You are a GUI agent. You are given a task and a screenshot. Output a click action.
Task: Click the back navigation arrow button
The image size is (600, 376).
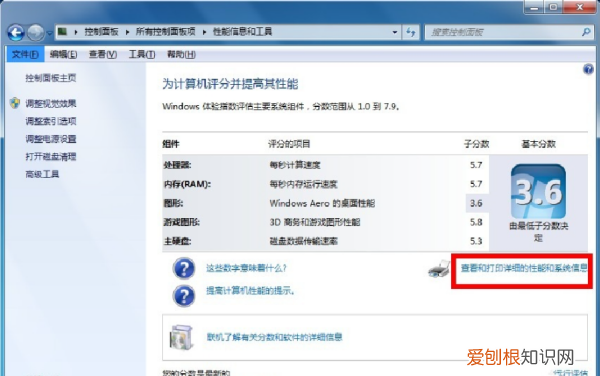(16, 33)
